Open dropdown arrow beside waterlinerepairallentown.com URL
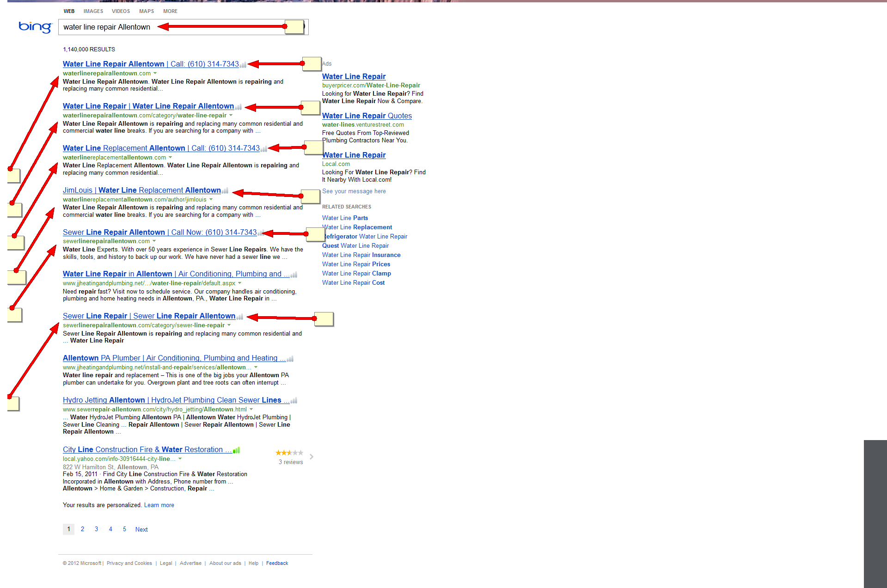Image resolution: width=887 pixels, height=588 pixels. point(155,73)
